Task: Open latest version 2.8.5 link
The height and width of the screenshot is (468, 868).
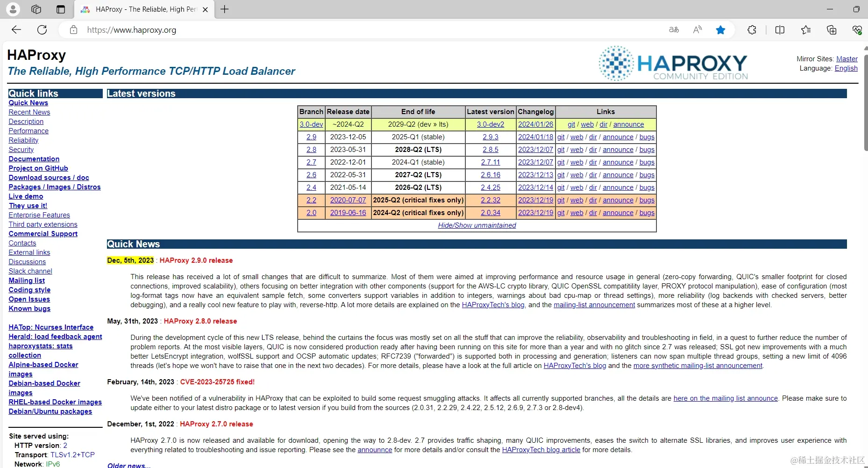Action: 491,150
